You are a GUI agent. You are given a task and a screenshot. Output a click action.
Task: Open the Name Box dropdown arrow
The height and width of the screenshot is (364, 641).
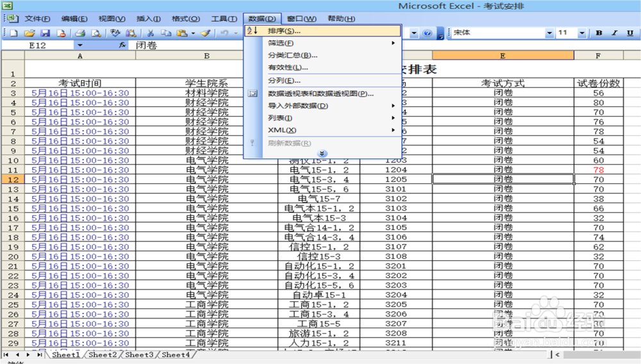(x=80, y=45)
